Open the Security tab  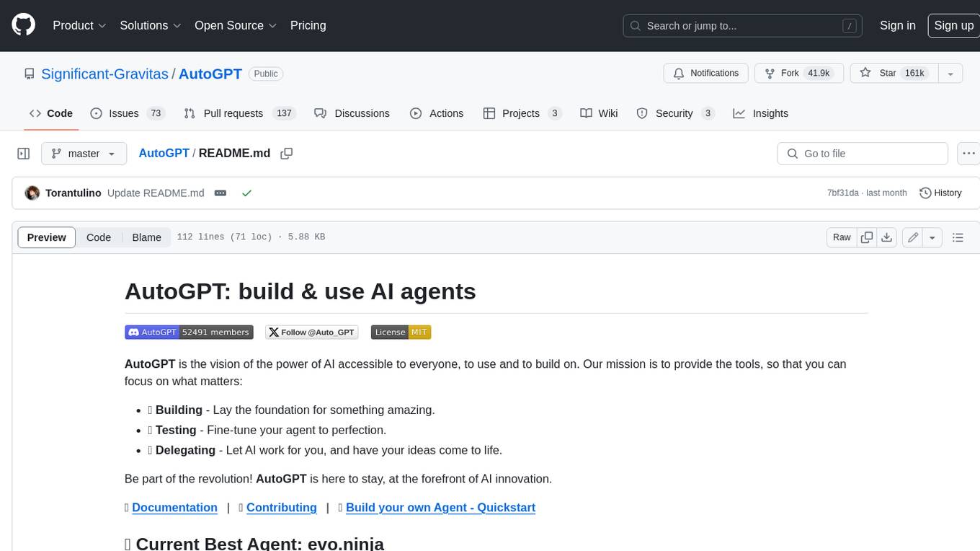pyautogui.click(x=675, y=113)
